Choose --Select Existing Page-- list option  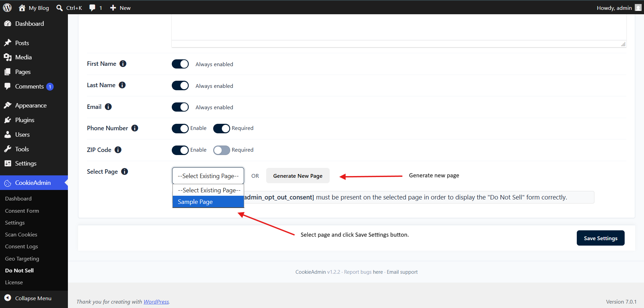click(208, 190)
